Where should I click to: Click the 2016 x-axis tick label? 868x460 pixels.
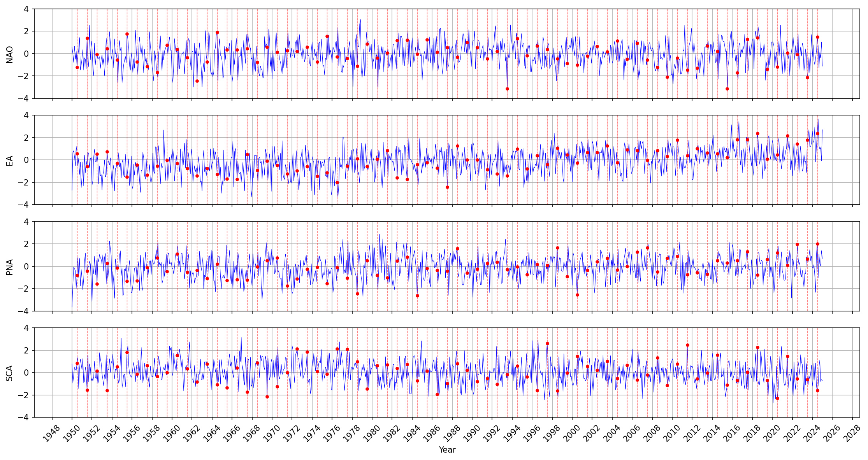(731, 434)
